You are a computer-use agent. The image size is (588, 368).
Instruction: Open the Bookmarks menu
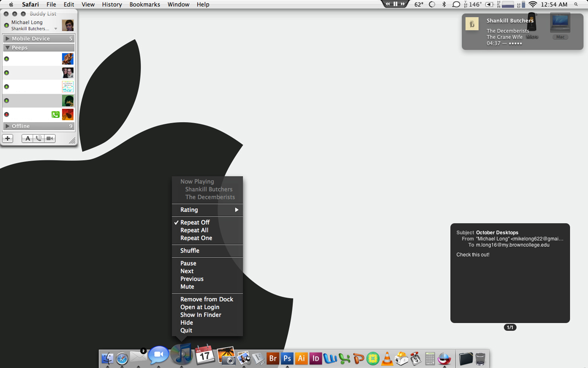(145, 4)
